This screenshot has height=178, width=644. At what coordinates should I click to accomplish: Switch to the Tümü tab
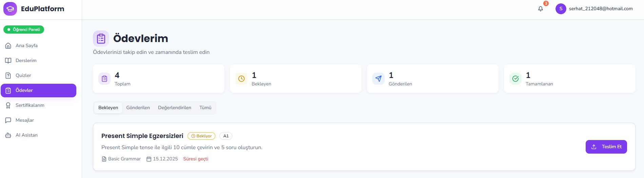click(205, 107)
